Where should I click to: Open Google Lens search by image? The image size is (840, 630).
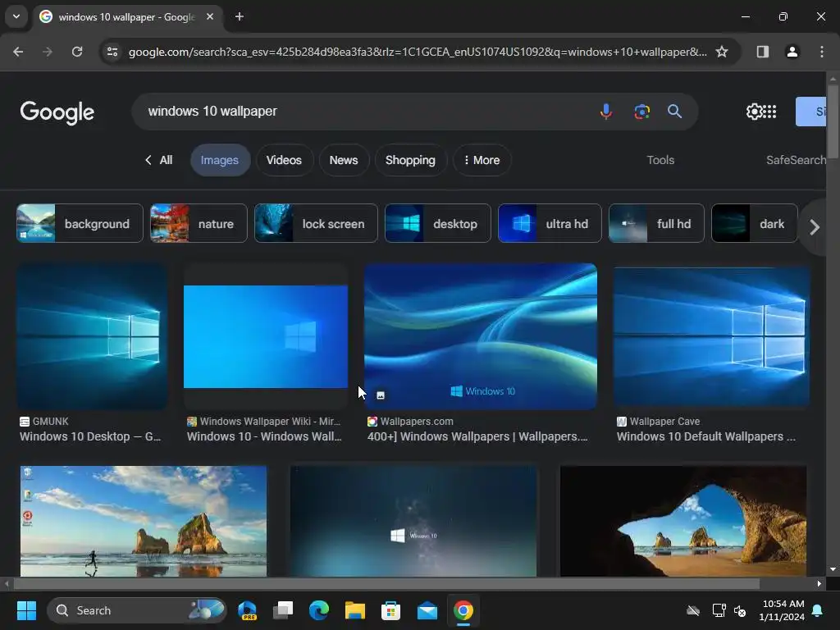point(641,112)
